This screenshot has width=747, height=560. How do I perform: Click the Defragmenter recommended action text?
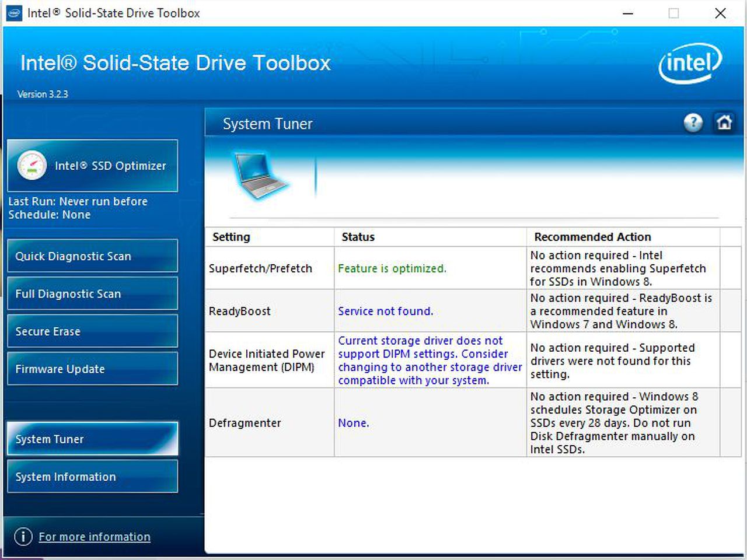pos(614,423)
